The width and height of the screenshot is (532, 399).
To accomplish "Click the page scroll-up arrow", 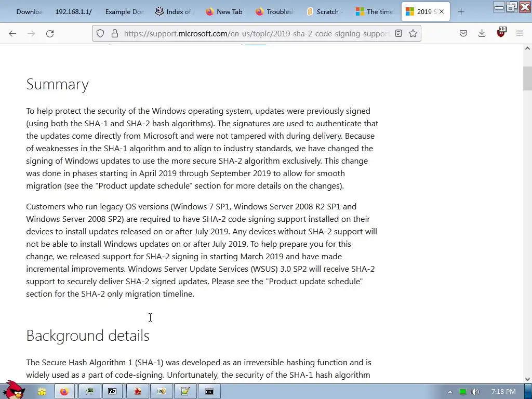I will click(x=527, y=48).
